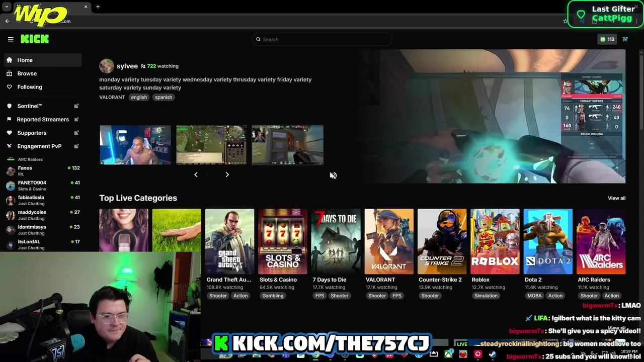Open Sentinel™ sidebar entry
This screenshot has width=644, height=362.
[x=42, y=106]
